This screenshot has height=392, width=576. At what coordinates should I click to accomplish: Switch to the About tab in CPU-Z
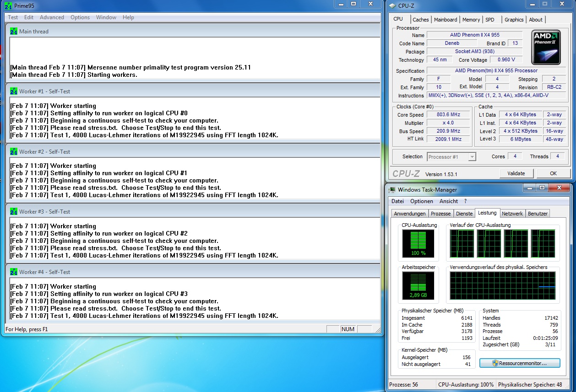pos(536,20)
